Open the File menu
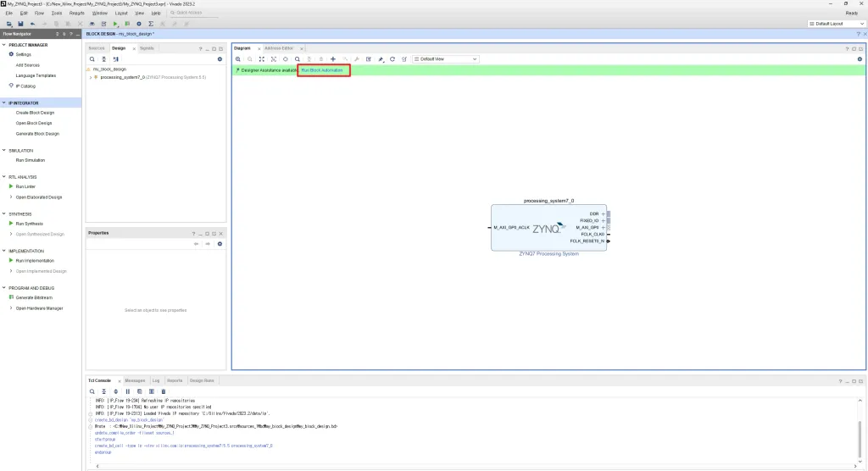The image size is (868, 471). pos(8,13)
